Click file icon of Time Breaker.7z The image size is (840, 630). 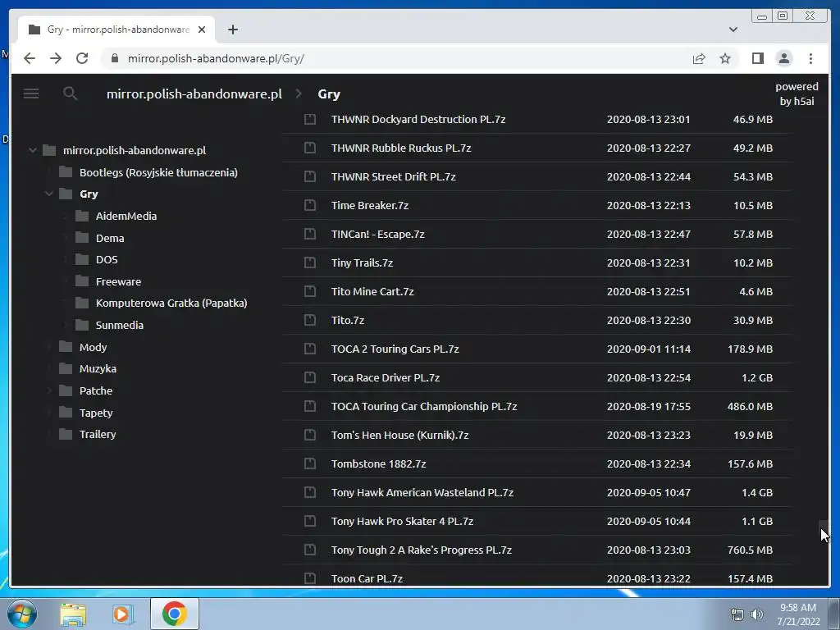(x=309, y=205)
